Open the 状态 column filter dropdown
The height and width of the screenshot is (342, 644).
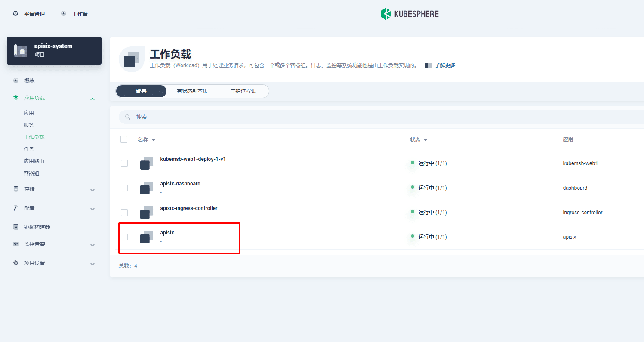pos(425,140)
